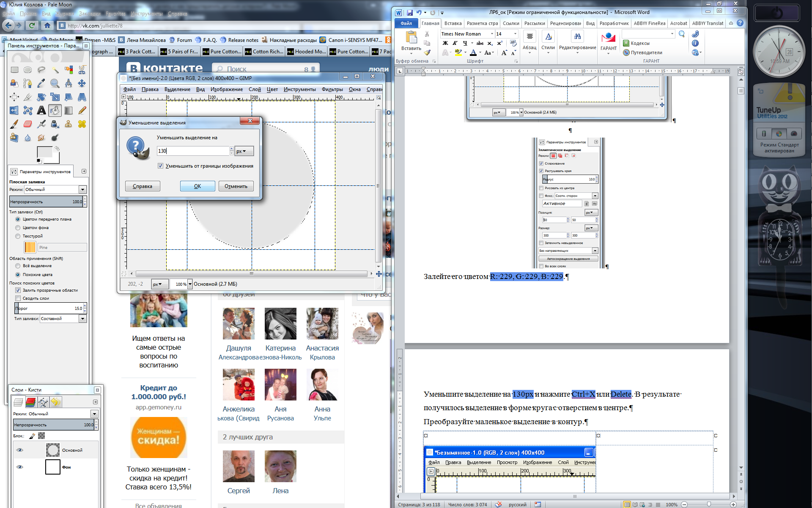
Task: Toggle Залить прозрачные области checkbox
Action: pos(18,290)
